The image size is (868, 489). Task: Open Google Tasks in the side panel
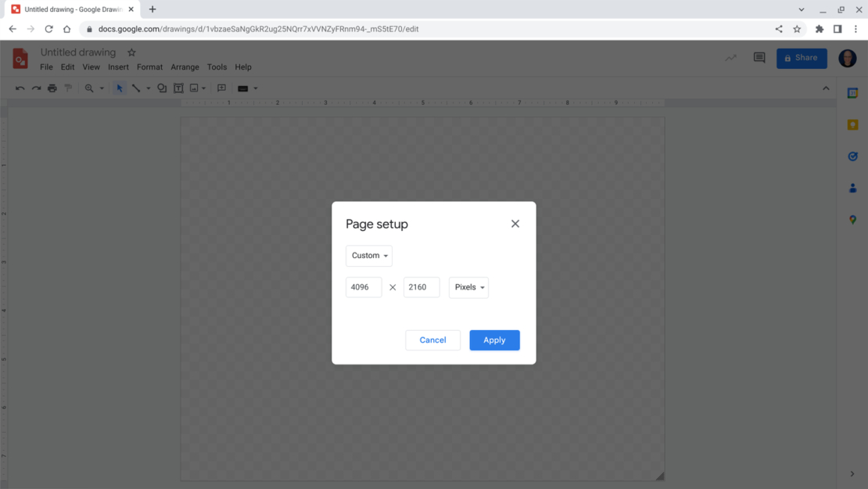coord(852,156)
